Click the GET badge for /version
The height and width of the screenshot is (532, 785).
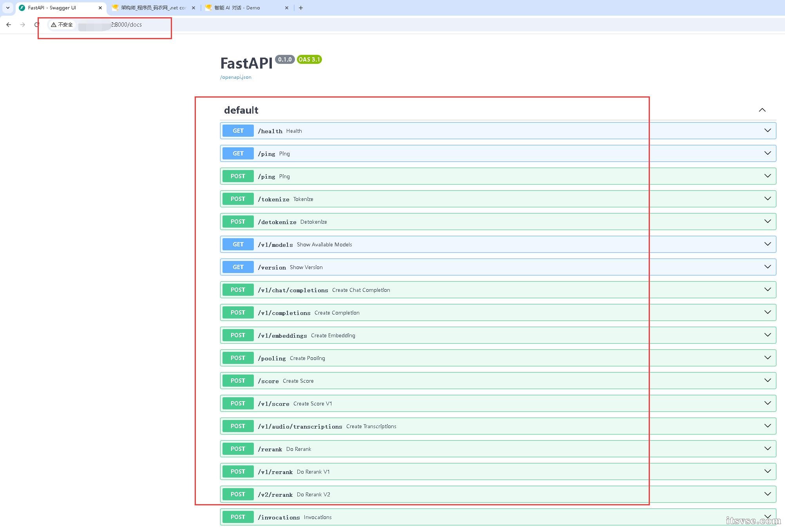[238, 267]
